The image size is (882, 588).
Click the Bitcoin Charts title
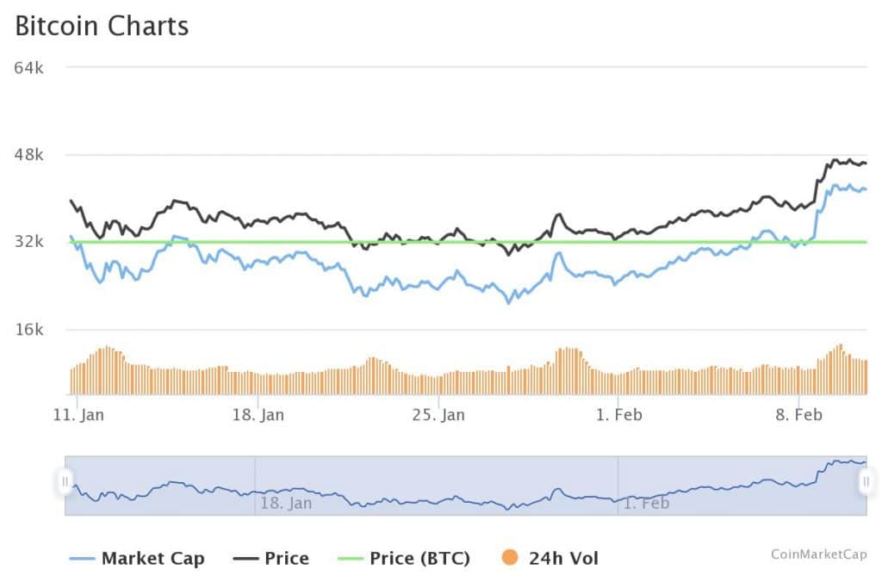point(102,26)
